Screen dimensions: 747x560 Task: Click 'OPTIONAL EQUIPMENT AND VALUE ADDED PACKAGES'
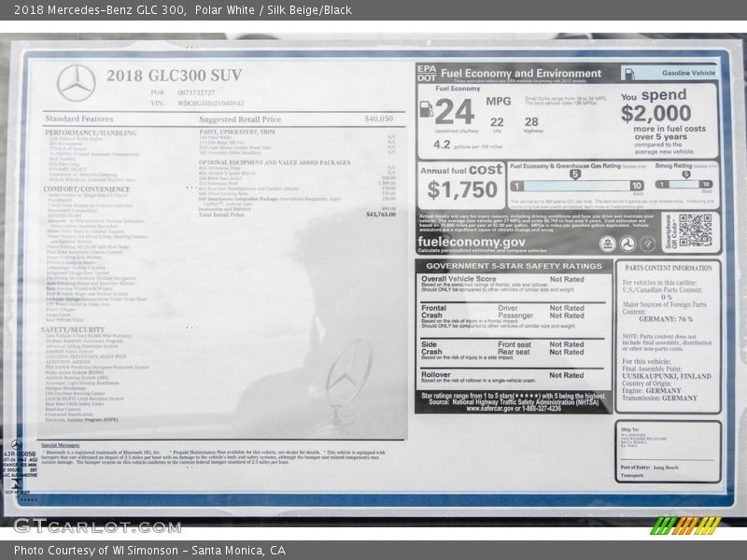275,162
